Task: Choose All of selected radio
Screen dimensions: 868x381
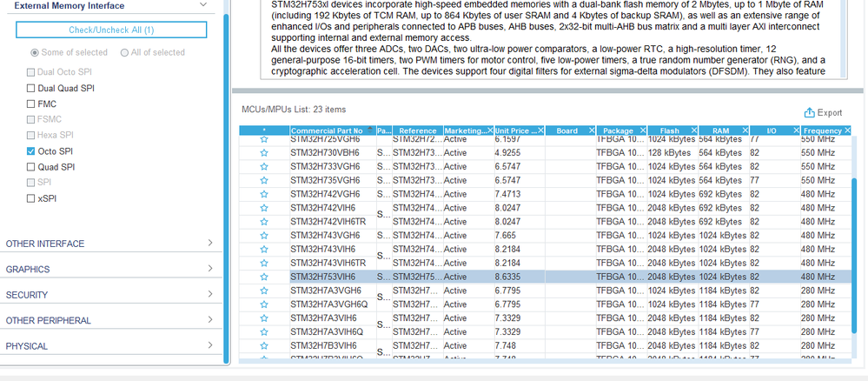Action: click(x=124, y=53)
